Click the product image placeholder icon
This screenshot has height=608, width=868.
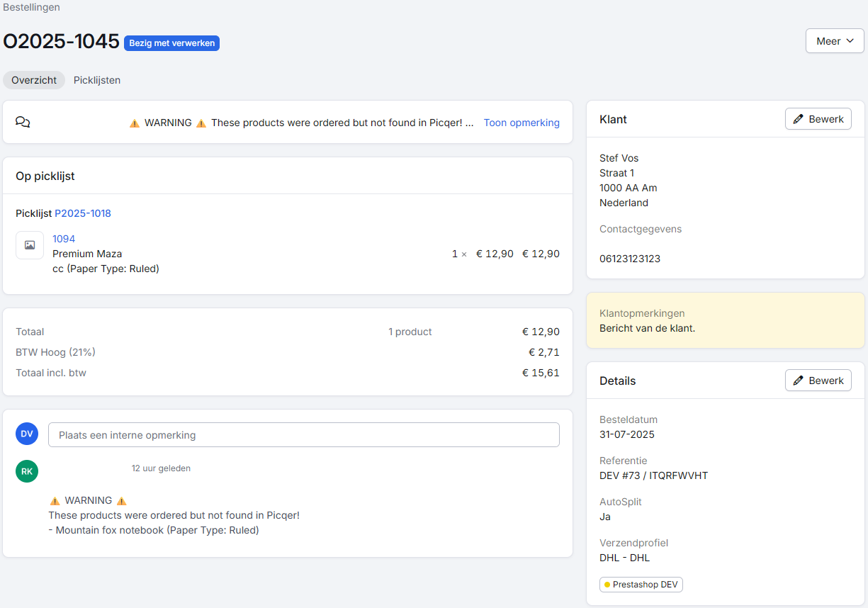tap(30, 245)
